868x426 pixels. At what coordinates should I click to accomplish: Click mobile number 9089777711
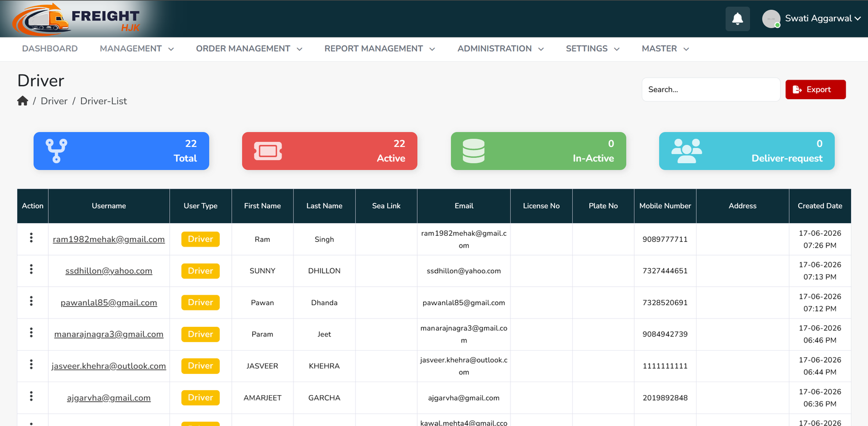(665, 239)
